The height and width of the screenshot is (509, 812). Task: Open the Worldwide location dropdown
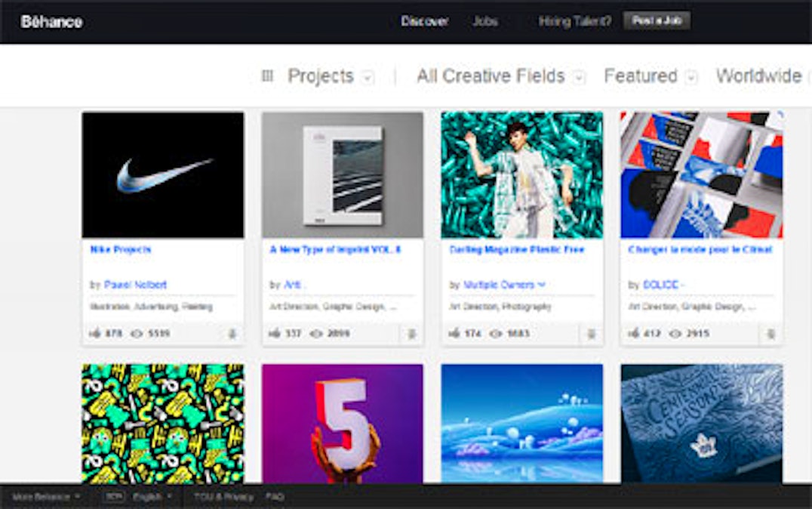(763, 76)
